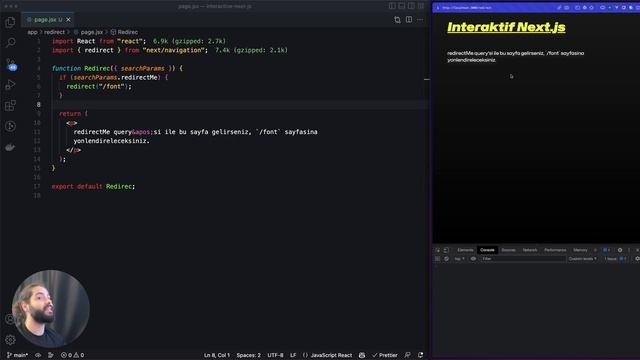Open the 'Custom levels' dropdown in console
This screenshot has width=640, height=360.
click(582, 259)
